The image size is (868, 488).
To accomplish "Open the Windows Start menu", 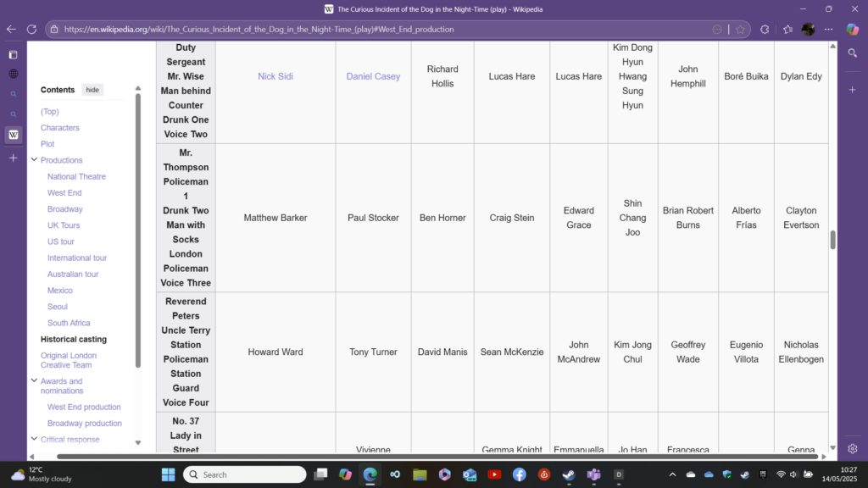I will 169,474.
